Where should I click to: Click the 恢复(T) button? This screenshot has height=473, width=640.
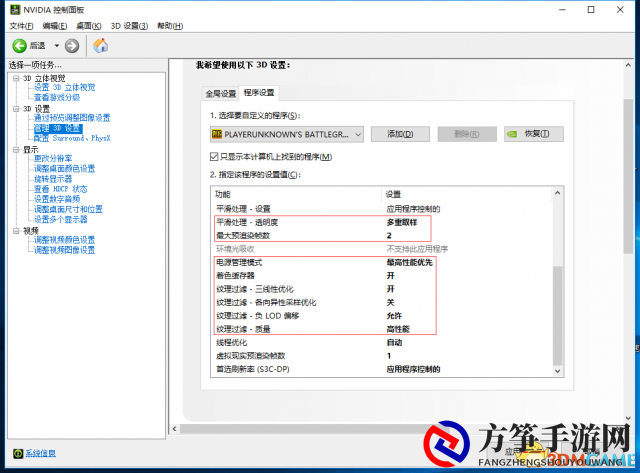tap(534, 134)
